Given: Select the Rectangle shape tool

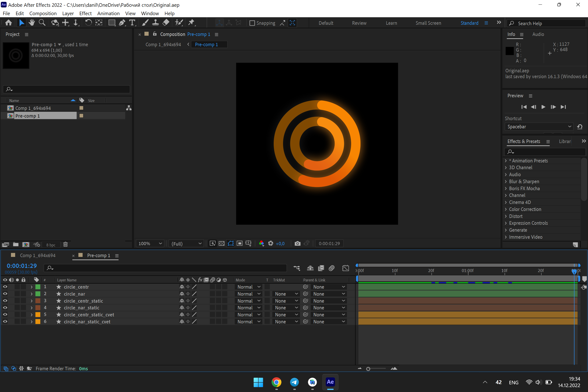Looking at the screenshot, I should [112, 22].
